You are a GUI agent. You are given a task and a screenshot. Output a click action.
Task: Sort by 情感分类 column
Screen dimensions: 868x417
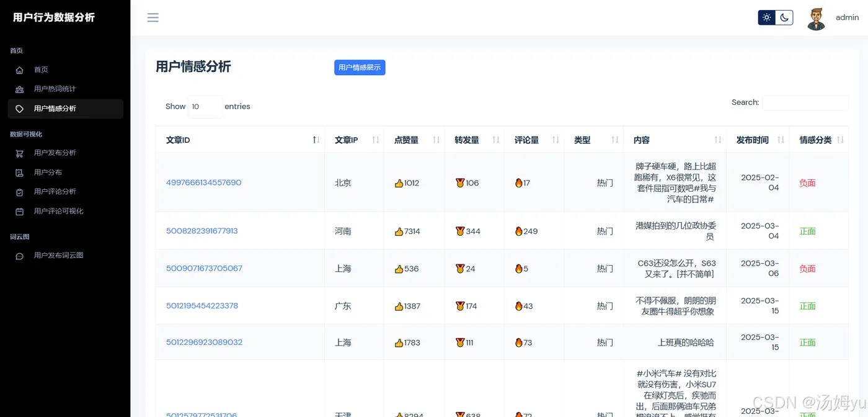pyautogui.click(x=819, y=140)
